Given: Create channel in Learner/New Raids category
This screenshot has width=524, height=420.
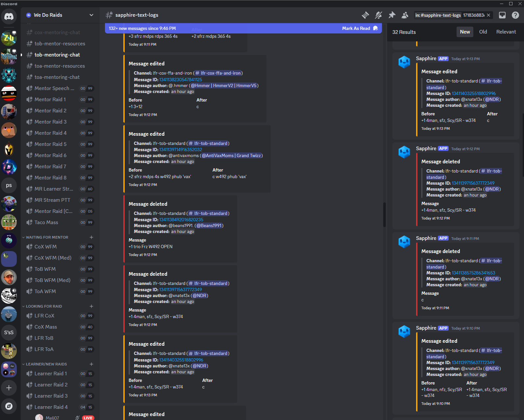Looking at the screenshot, I should pyautogui.click(x=91, y=364).
